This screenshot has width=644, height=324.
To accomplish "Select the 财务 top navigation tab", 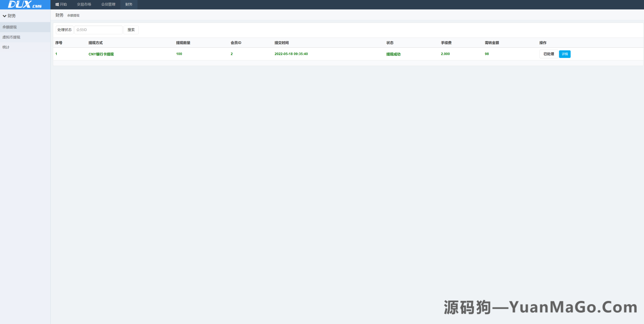I will click(x=129, y=5).
